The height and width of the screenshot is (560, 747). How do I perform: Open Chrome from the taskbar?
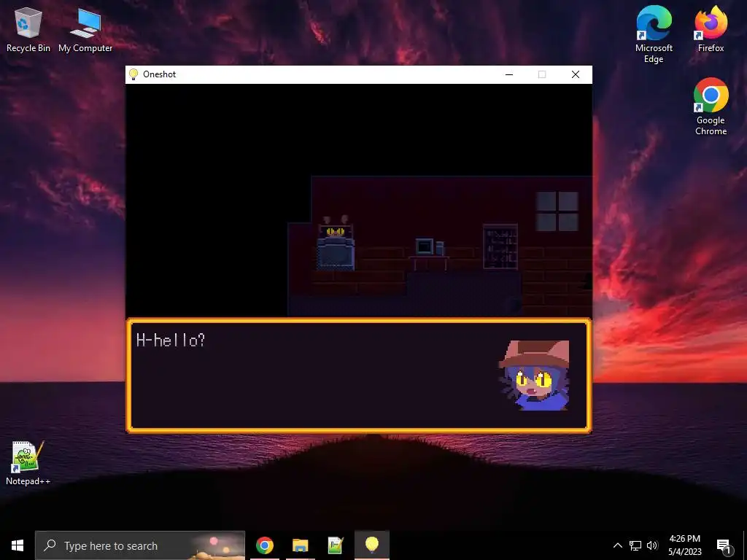pos(265,545)
